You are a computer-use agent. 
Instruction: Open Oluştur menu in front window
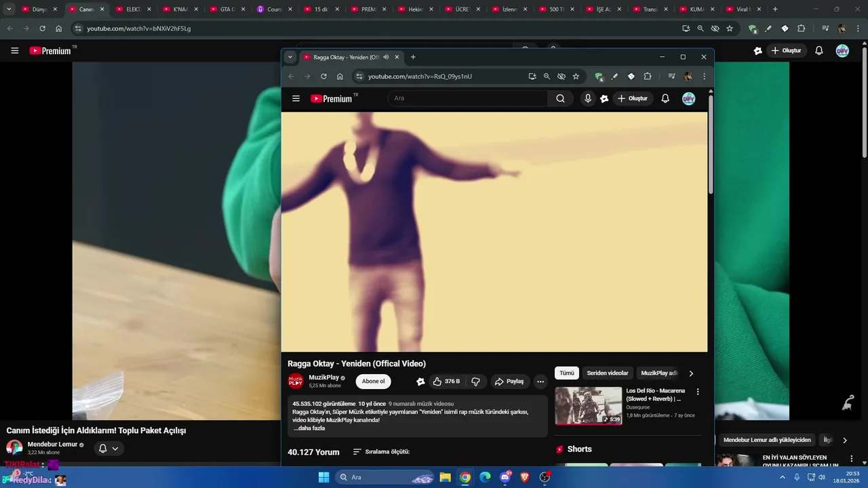(633, 98)
